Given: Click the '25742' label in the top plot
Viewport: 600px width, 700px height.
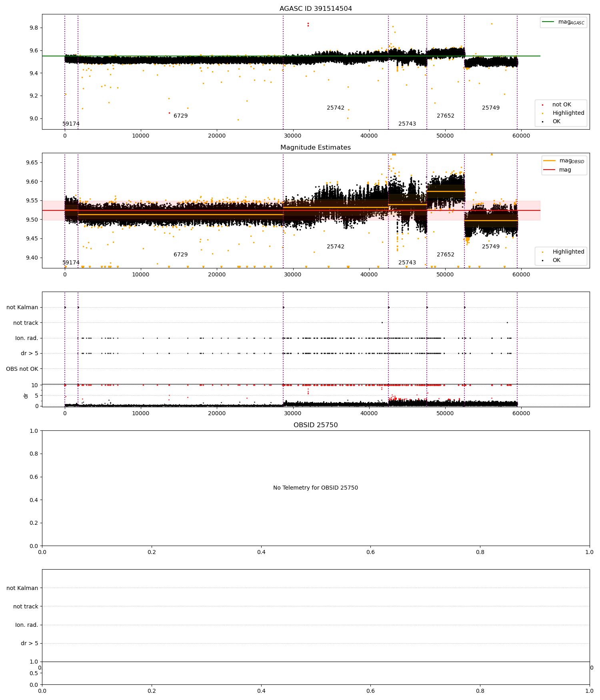Looking at the screenshot, I should (x=335, y=108).
